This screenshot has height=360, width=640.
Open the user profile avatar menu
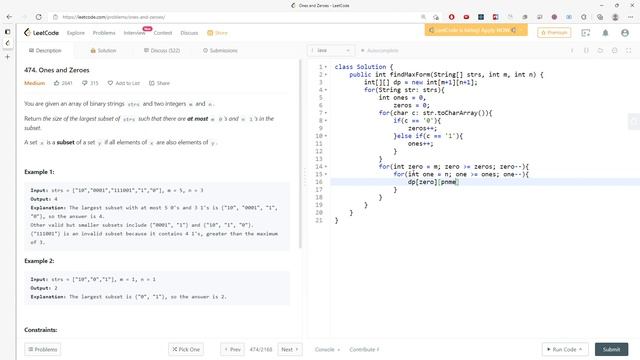point(624,33)
